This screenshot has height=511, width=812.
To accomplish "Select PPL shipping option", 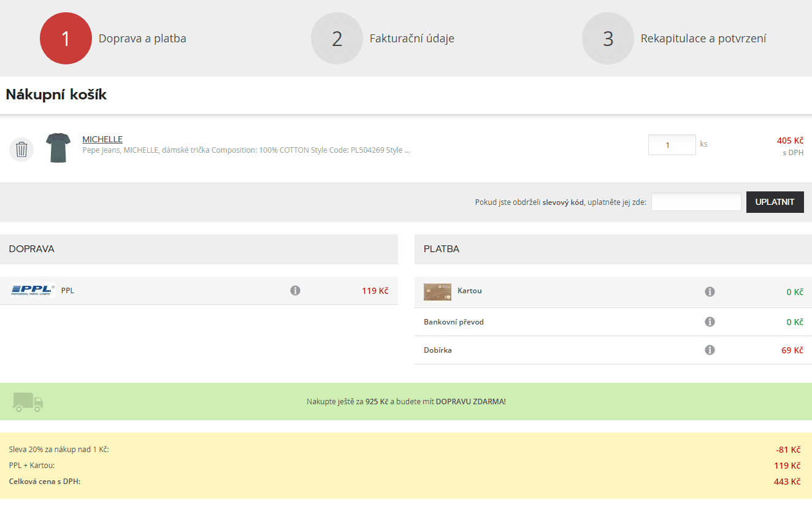I will [x=67, y=291].
